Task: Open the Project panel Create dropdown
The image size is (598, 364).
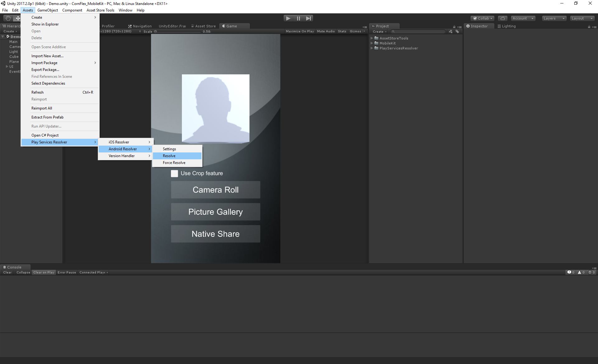Action: [x=379, y=32]
